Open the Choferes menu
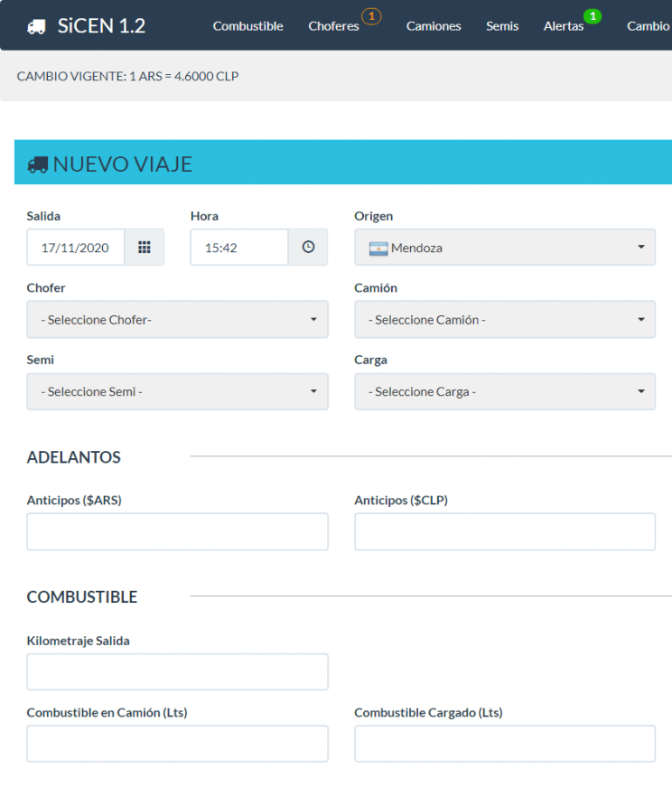This screenshot has width=672, height=788. click(x=333, y=26)
